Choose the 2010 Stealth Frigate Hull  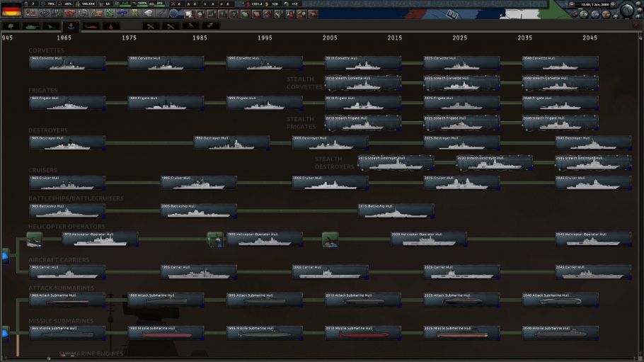coord(362,123)
